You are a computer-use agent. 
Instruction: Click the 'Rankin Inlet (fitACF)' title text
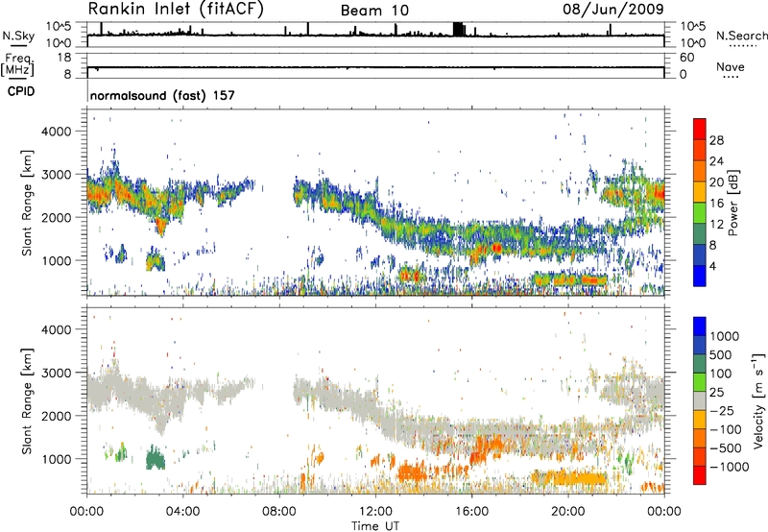[x=176, y=10]
